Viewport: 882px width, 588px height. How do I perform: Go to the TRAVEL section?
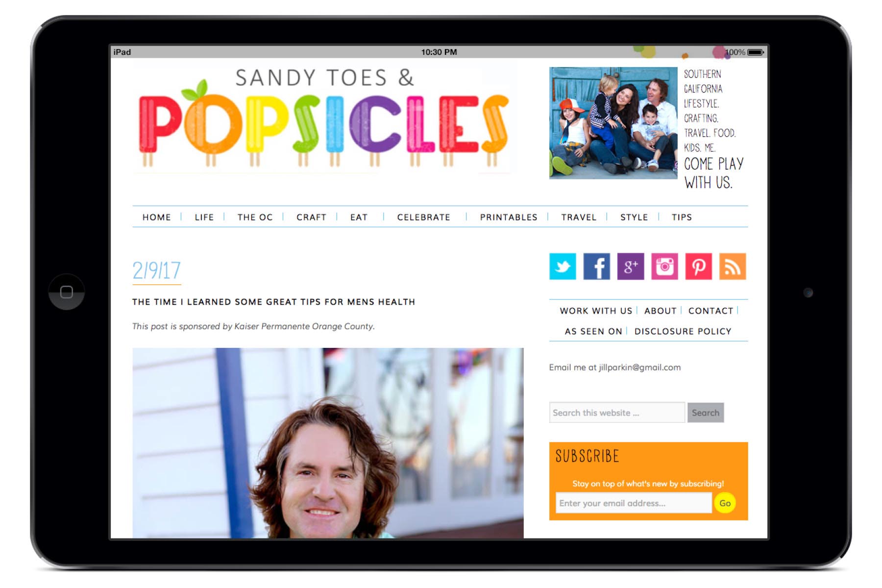tap(579, 217)
